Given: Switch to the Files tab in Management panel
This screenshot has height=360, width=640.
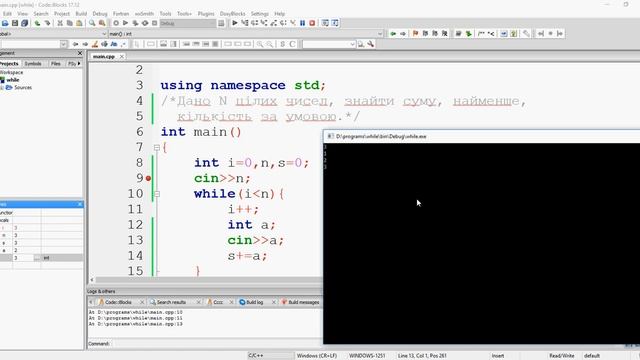Looking at the screenshot, I should (56, 64).
